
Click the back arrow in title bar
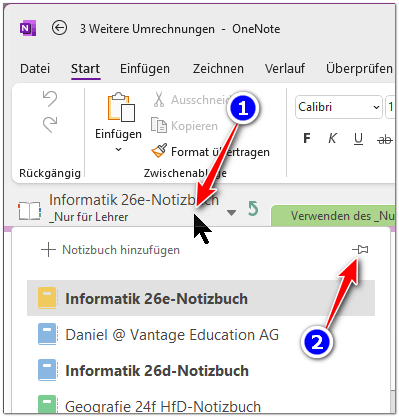pos(59,28)
